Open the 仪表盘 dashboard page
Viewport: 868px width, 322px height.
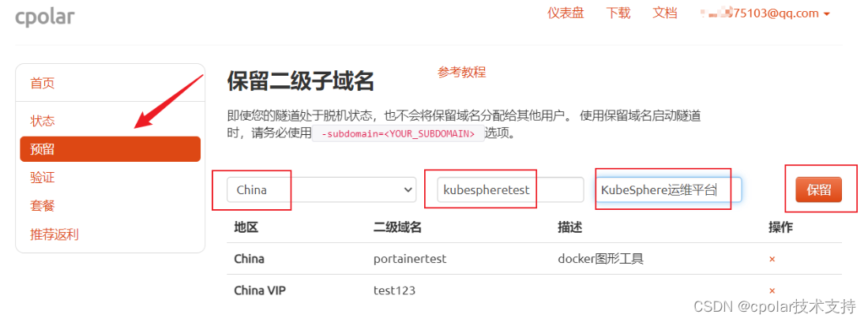pos(566,13)
